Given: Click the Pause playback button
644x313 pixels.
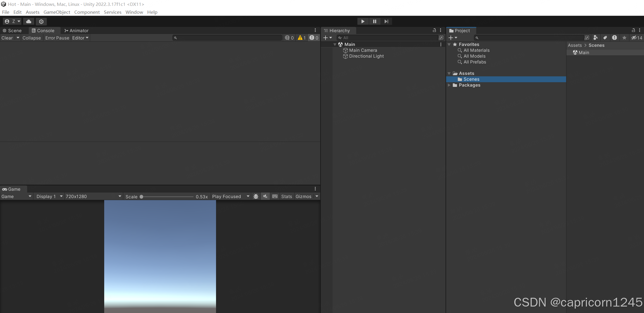Looking at the screenshot, I should 374,21.
